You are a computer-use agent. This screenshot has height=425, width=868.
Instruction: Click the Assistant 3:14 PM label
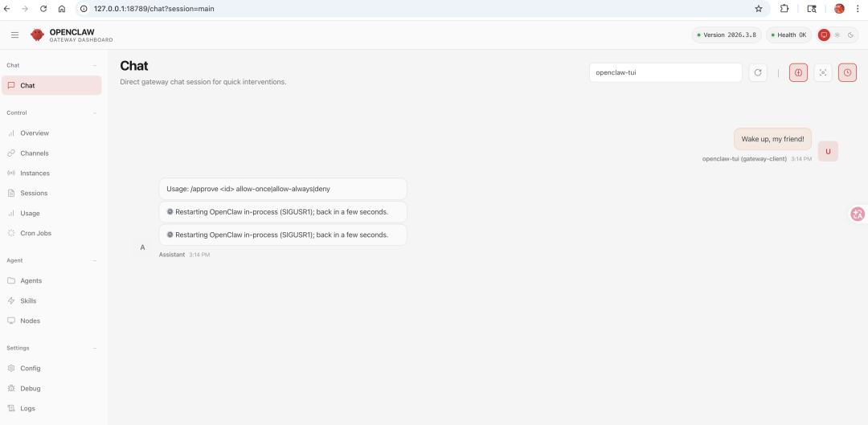point(184,255)
